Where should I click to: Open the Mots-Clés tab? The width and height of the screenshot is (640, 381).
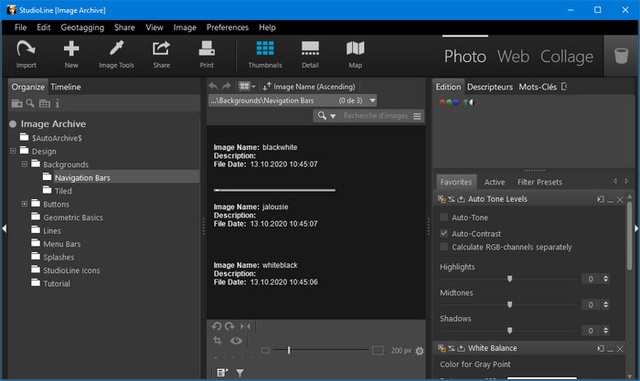pos(538,87)
